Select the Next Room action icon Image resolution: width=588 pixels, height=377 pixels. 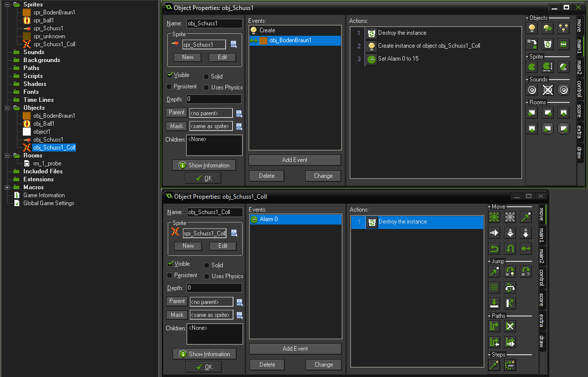(x=548, y=113)
